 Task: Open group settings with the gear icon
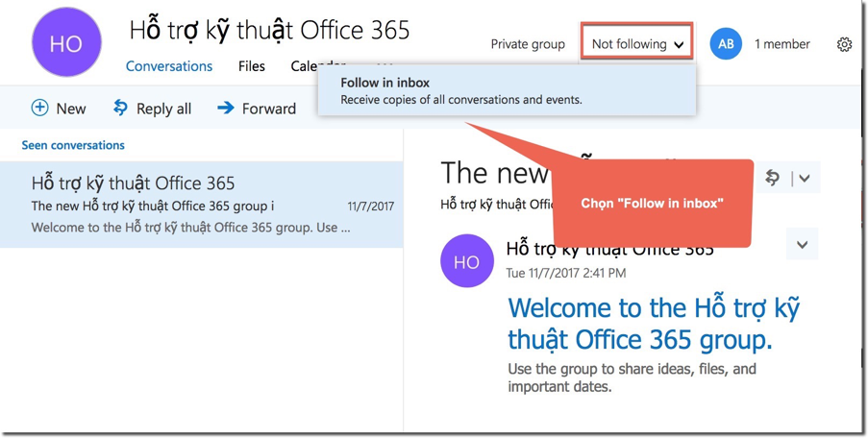844,44
